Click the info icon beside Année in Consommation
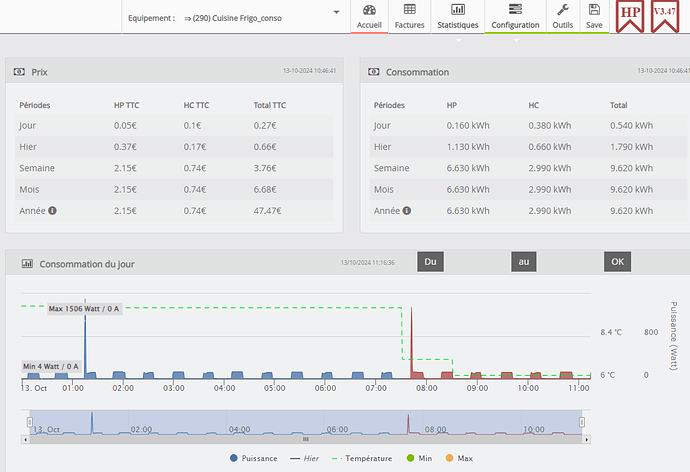The width and height of the screenshot is (690, 472). click(x=408, y=211)
